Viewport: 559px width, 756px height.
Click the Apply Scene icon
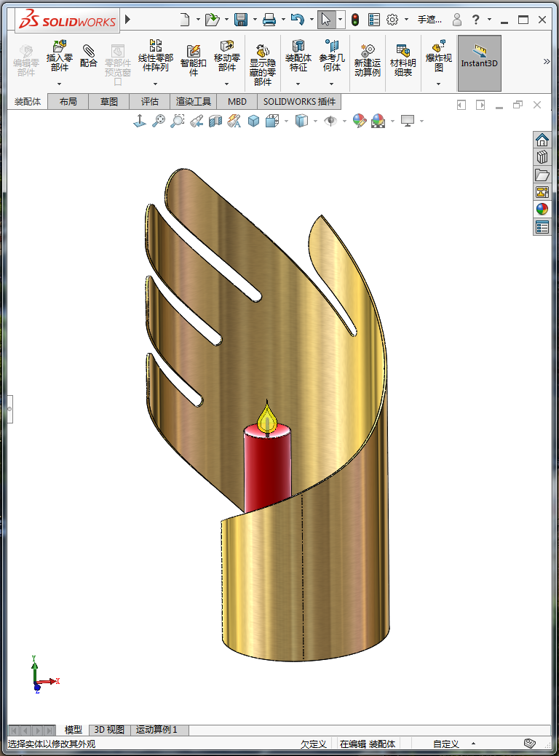click(378, 121)
